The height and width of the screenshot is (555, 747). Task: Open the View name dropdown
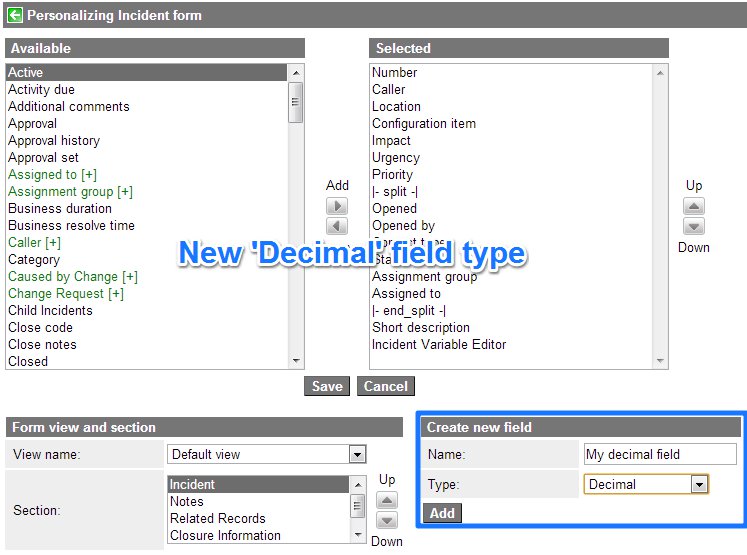coord(357,455)
